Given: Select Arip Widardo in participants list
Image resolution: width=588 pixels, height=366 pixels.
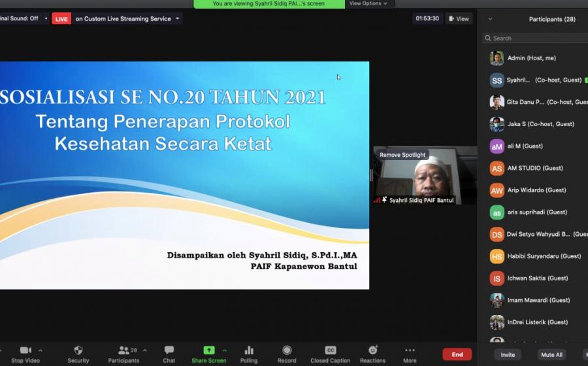Looking at the screenshot, I should pyautogui.click(x=537, y=190).
